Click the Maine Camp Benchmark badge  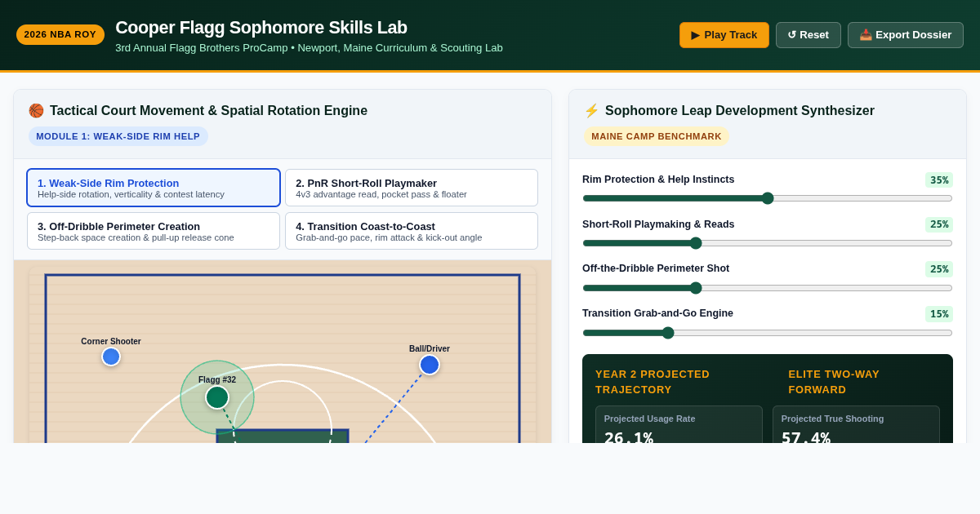pos(657,136)
